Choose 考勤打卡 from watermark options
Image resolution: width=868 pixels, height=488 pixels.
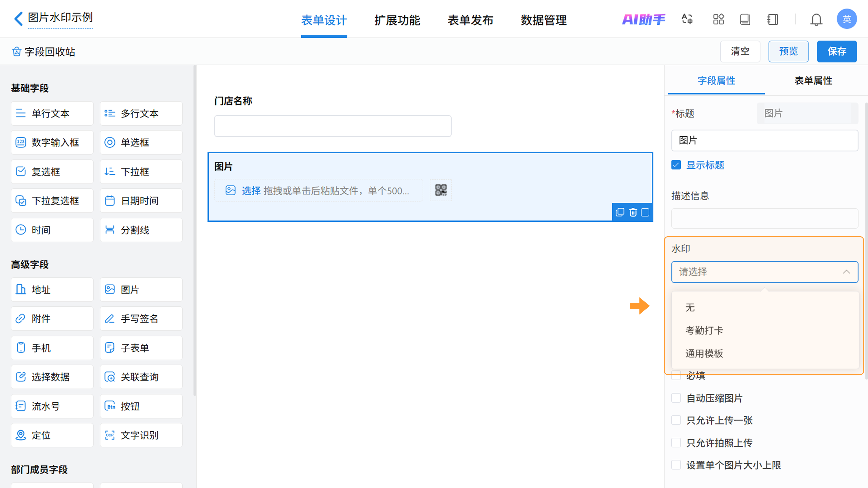pos(704,330)
